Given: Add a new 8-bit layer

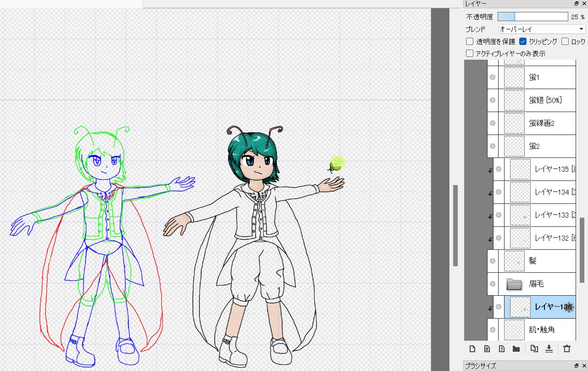Looking at the screenshot, I should point(487,349).
